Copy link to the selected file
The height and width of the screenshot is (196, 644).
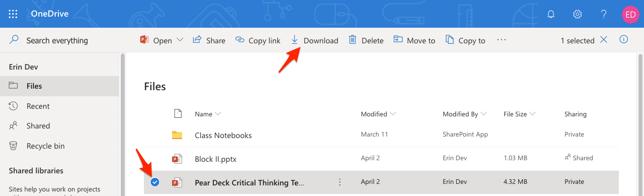click(x=258, y=40)
